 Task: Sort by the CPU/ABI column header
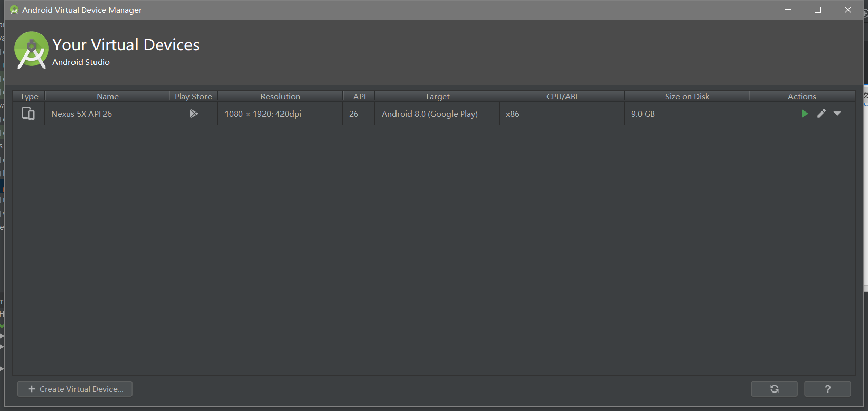[x=562, y=96]
